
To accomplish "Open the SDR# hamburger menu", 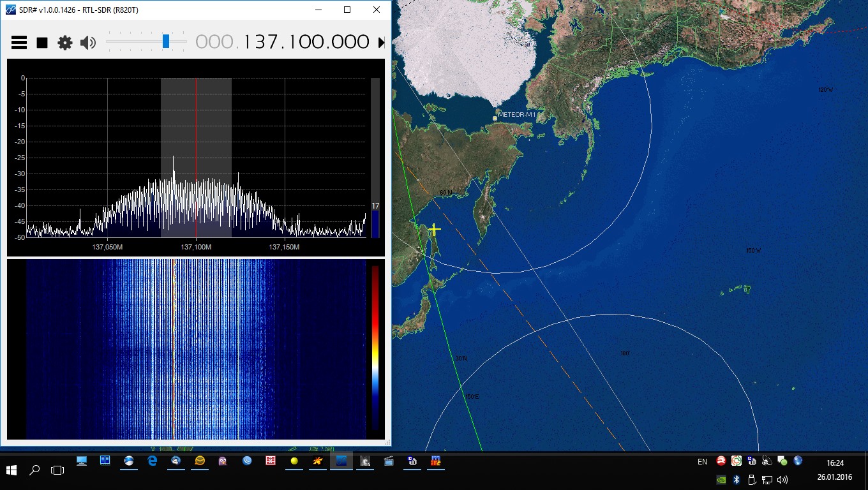I will click(19, 43).
